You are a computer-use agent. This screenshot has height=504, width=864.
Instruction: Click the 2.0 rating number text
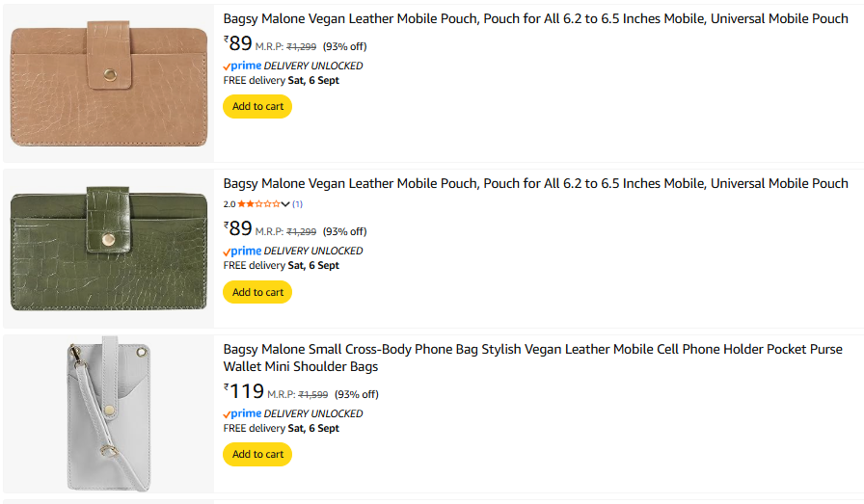tap(229, 203)
